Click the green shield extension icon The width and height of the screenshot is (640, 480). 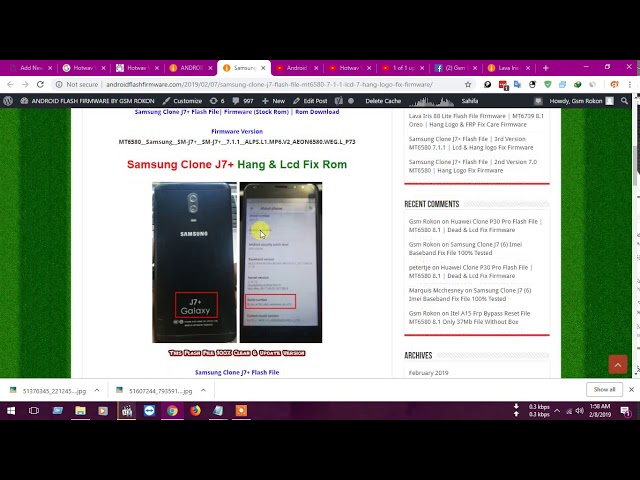click(x=548, y=84)
